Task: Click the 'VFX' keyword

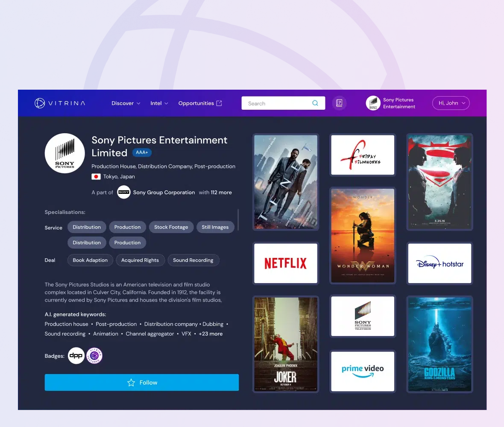Action: 186,333
